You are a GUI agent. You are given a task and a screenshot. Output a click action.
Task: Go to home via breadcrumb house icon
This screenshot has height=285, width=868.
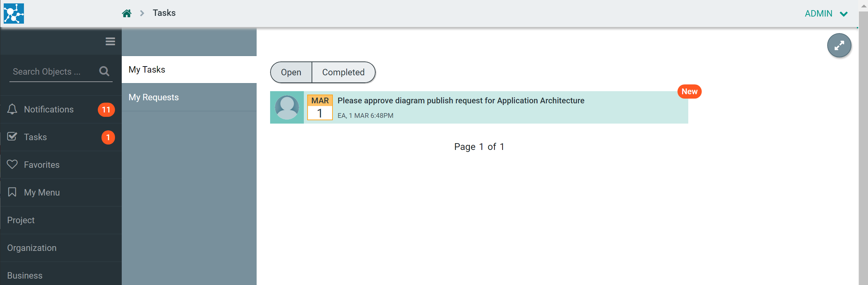[x=127, y=14]
